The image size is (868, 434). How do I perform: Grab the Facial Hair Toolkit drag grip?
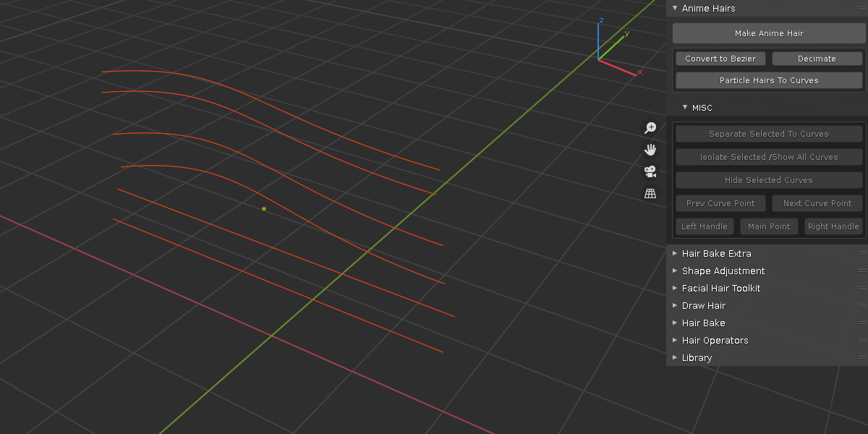(x=862, y=288)
